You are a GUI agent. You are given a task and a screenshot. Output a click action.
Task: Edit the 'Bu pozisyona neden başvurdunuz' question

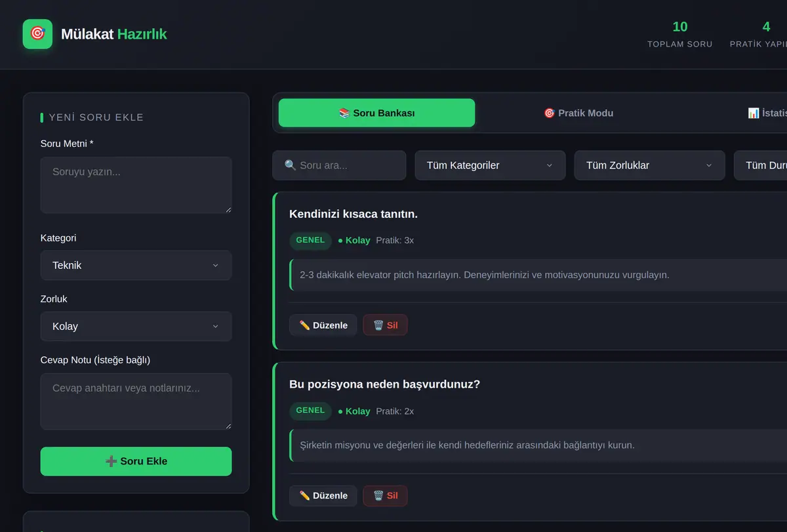click(323, 496)
